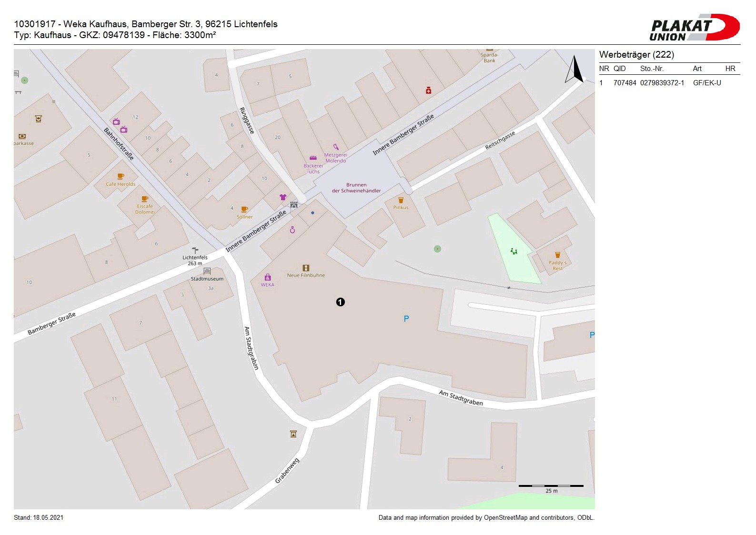Click the Cafe Herolds coffee cup icon
Screen dimensions: 756x535
point(121,176)
